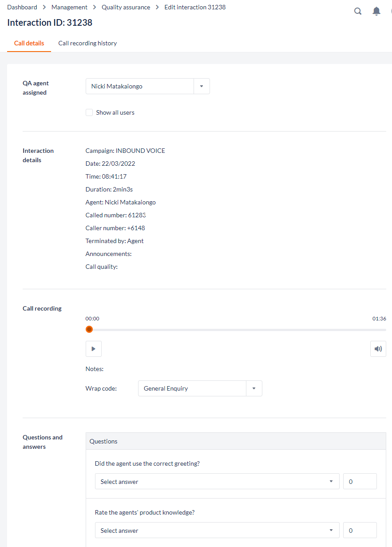Click the Nicki Matakaiongo QA agent field
The height and width of the screenshot is (547, 392).
coord(140,86)
